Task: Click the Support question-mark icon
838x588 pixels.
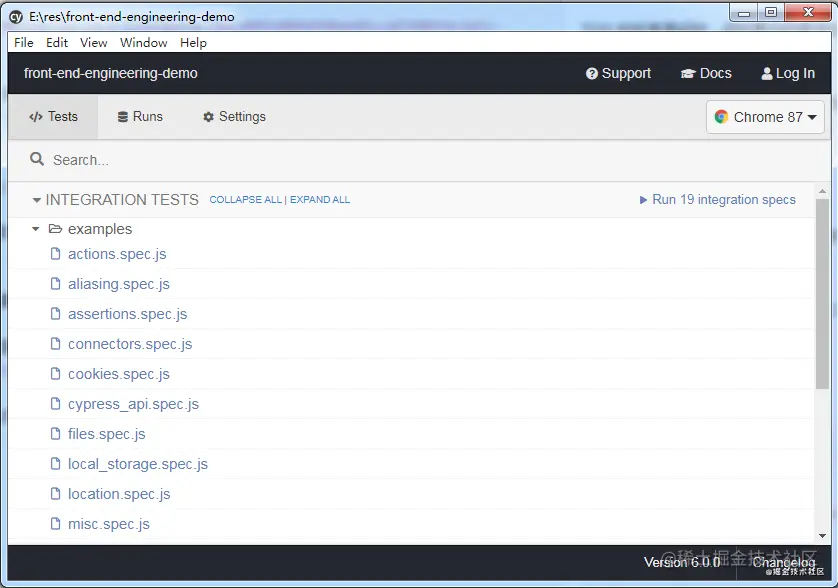Action: coord(592,73)
